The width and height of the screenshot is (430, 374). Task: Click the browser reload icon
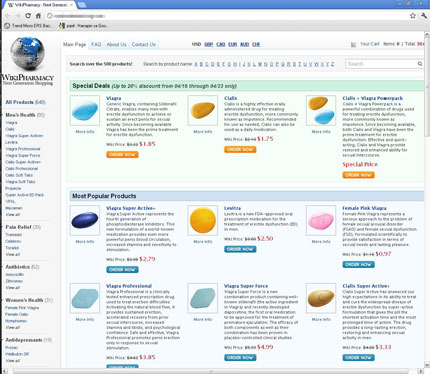pyautogui.click(x=28, y=16)
